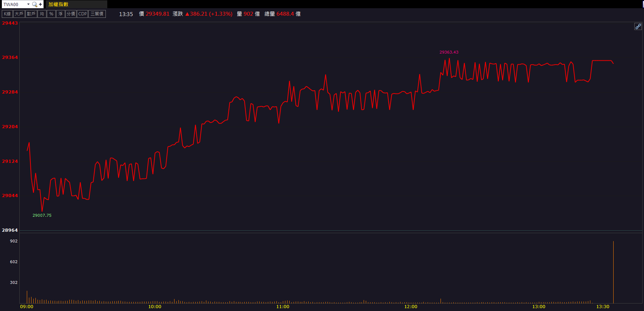The height and width of the screenshot is (311, 644).
Task: Select the 三關價 button
Action: (x=97, y=14)
